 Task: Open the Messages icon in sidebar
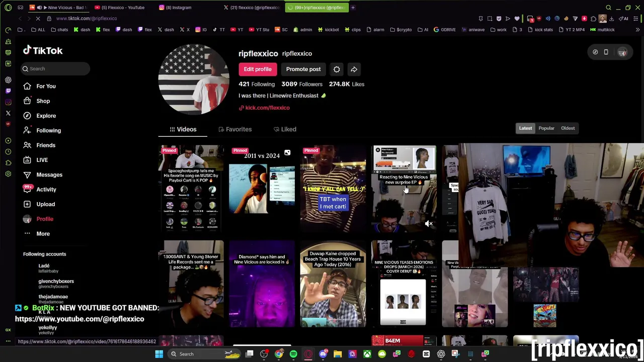(x=27, y=174)
